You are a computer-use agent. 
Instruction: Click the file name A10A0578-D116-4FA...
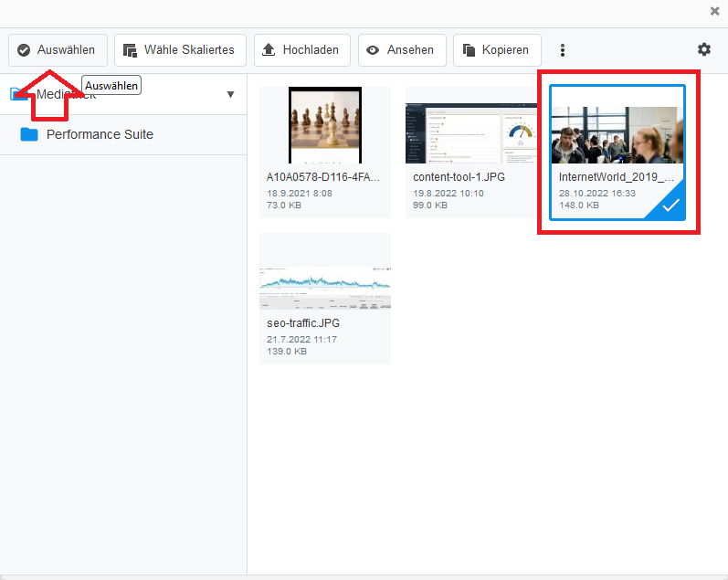pos(323,177)
